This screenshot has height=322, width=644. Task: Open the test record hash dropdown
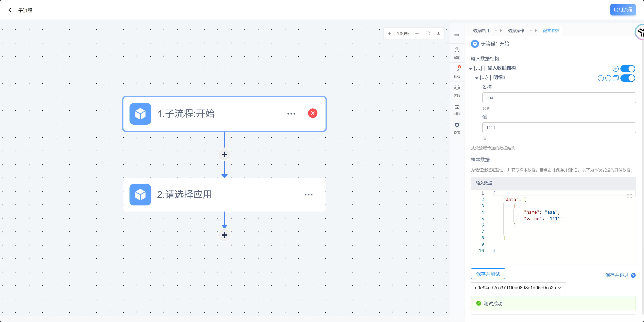coord(518,288)
